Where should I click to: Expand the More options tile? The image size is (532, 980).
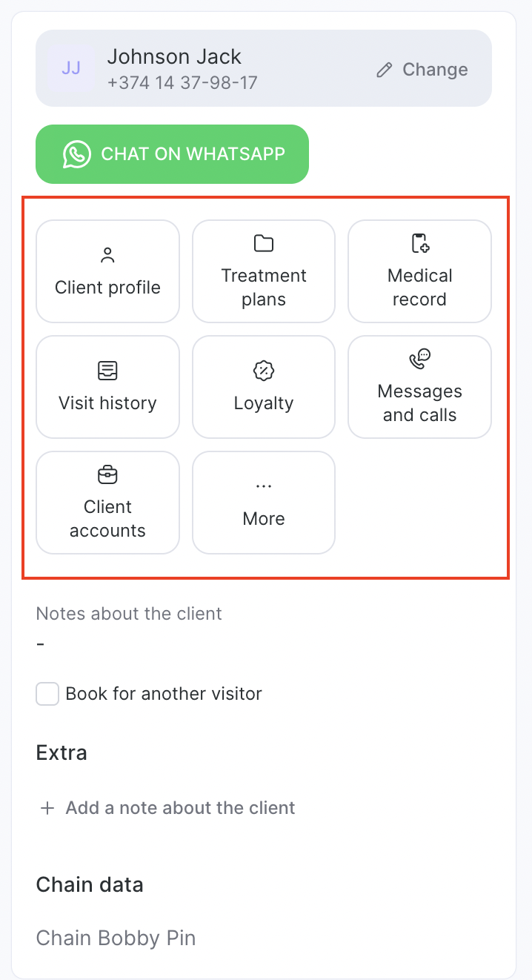click(264, 503)
